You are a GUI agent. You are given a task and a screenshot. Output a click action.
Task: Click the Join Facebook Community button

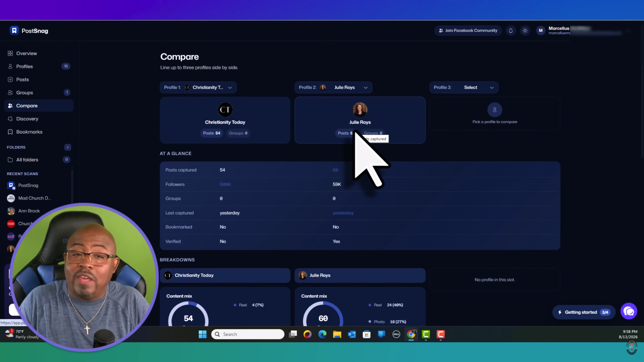[468, 31]
